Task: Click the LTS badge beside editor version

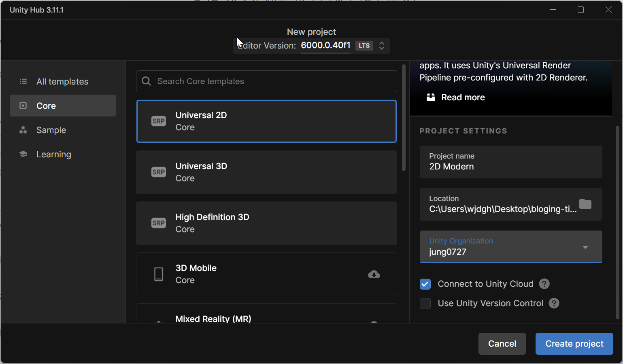Action: (364, 45)
